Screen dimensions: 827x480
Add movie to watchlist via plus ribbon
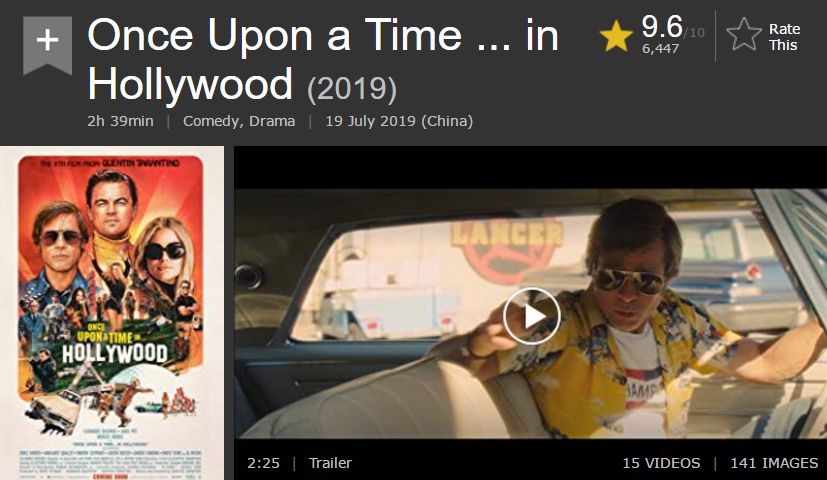coord(47,45)
